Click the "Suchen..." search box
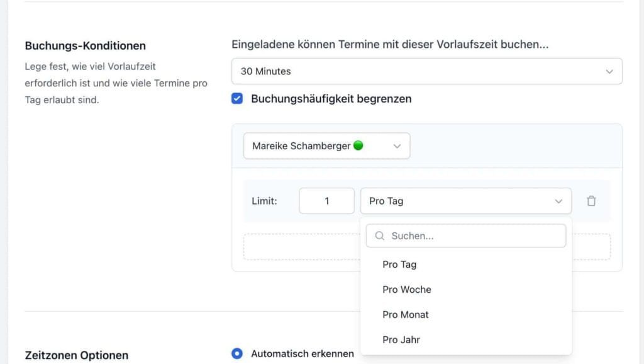The image size is (644, 364). [465, 235]
